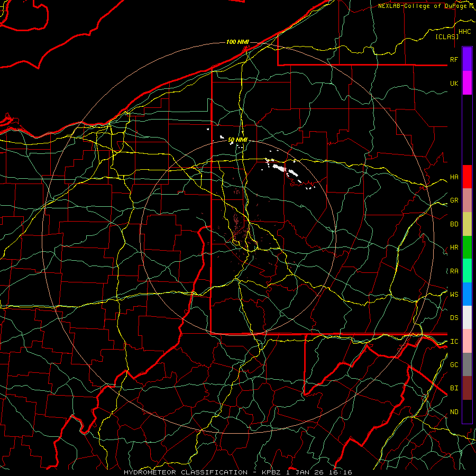
Task: Click the gray GC legend swatch
Action: [467, 364]
